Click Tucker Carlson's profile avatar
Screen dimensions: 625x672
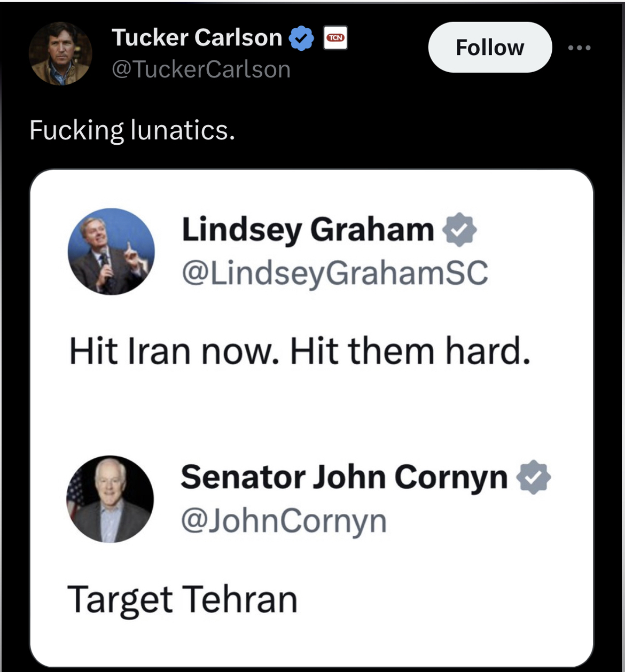[x=60, y=53]
